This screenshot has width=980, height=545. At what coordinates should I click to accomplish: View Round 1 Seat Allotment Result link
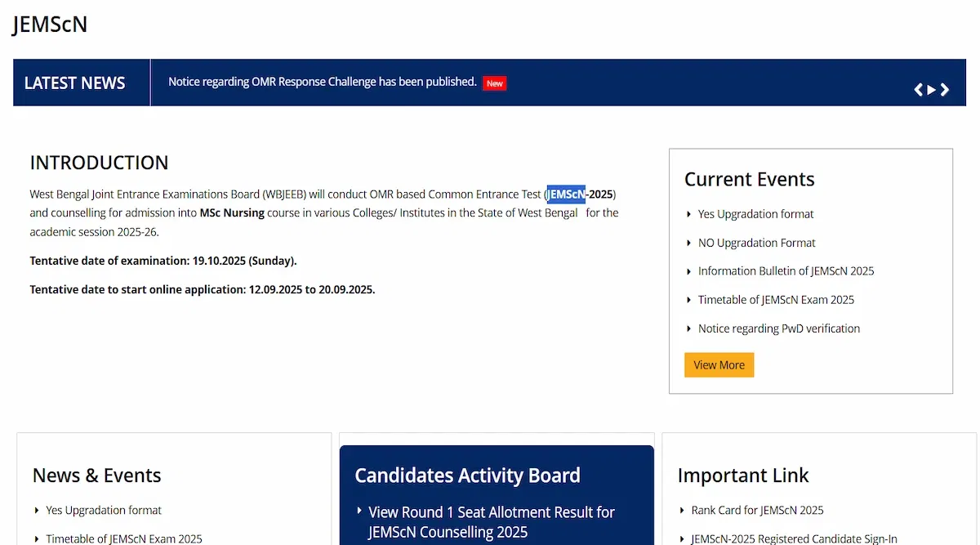coord(491,521)
